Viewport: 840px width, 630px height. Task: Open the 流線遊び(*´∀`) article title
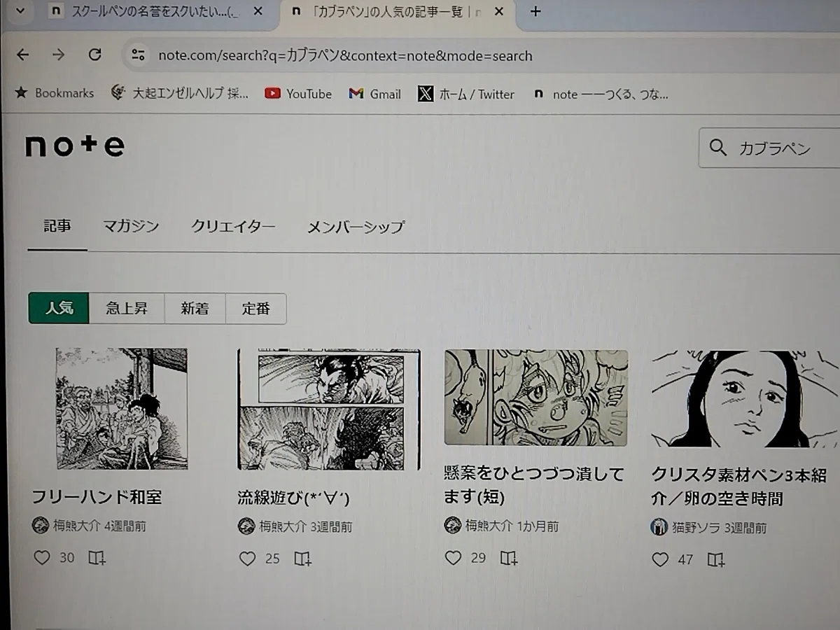(293, 498)
